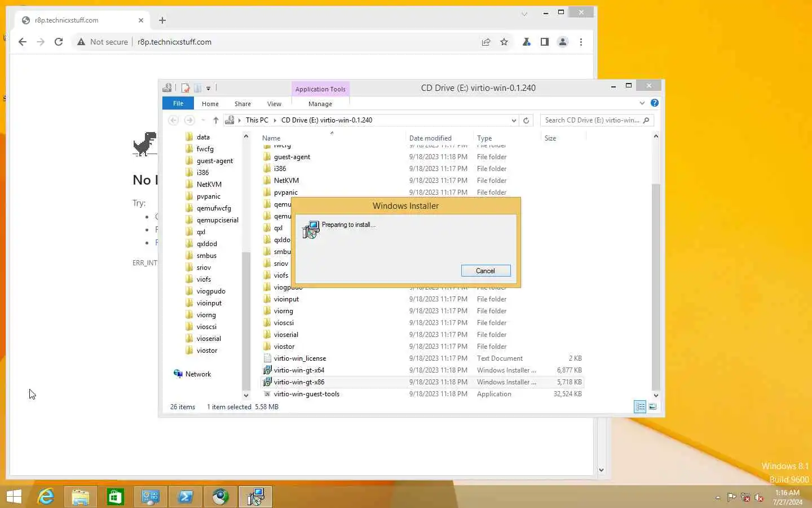812x508 pixels.
Task: Click the volume icon in system tray
Action: click(759, 497)
